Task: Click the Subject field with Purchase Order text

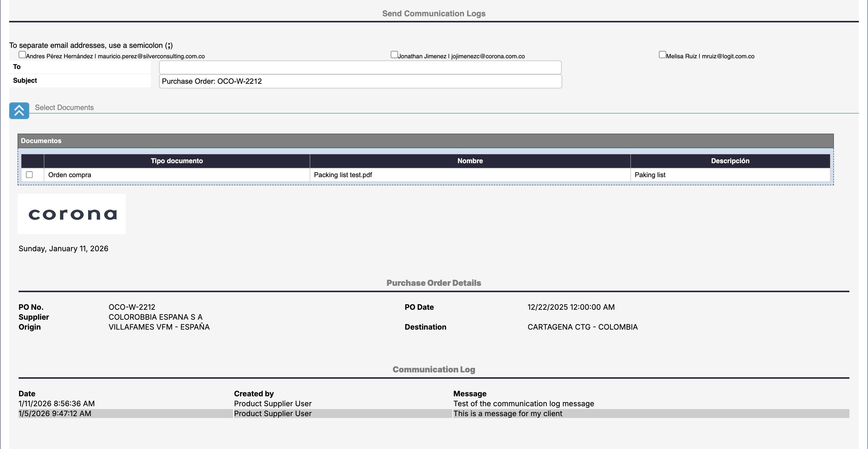Action: [360, 81]
